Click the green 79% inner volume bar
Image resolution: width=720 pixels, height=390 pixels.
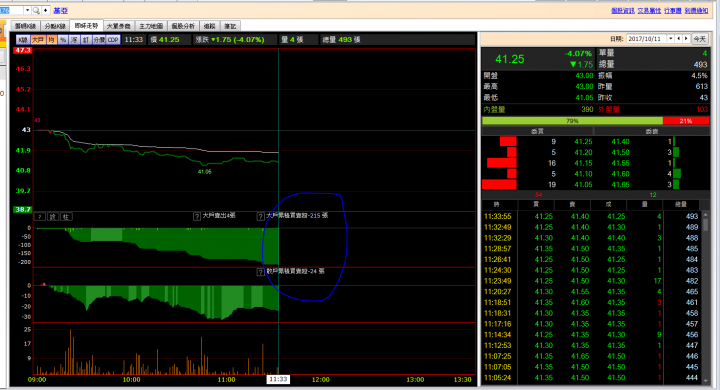[x=572, y=121]
